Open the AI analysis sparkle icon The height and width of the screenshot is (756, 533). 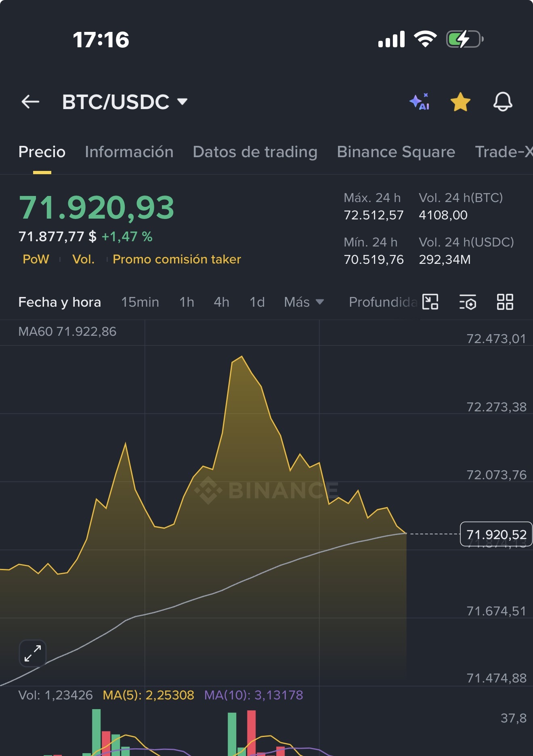420,101
